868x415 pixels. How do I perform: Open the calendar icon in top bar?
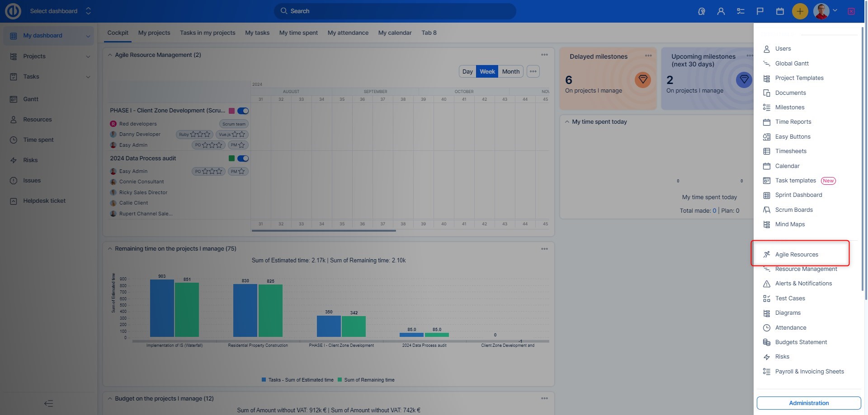(x=780, y=11)
